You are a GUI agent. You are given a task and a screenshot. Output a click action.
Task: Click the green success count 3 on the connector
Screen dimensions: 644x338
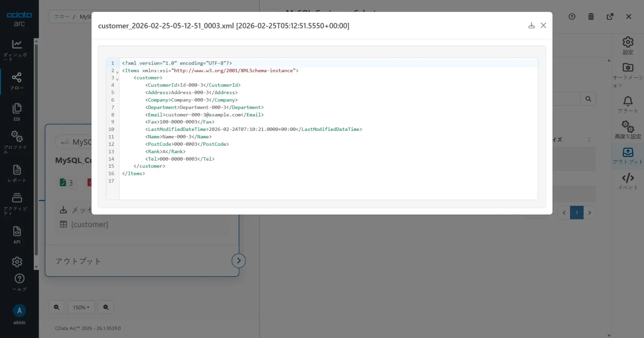click(x=66, y=183)
